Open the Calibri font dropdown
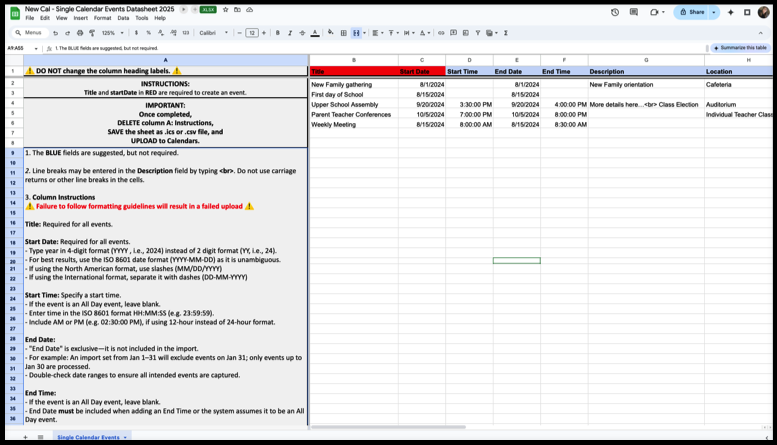Image resolution: width=777 pixels, height=445 pixels. pyautogui.click(x=214, y=33)
